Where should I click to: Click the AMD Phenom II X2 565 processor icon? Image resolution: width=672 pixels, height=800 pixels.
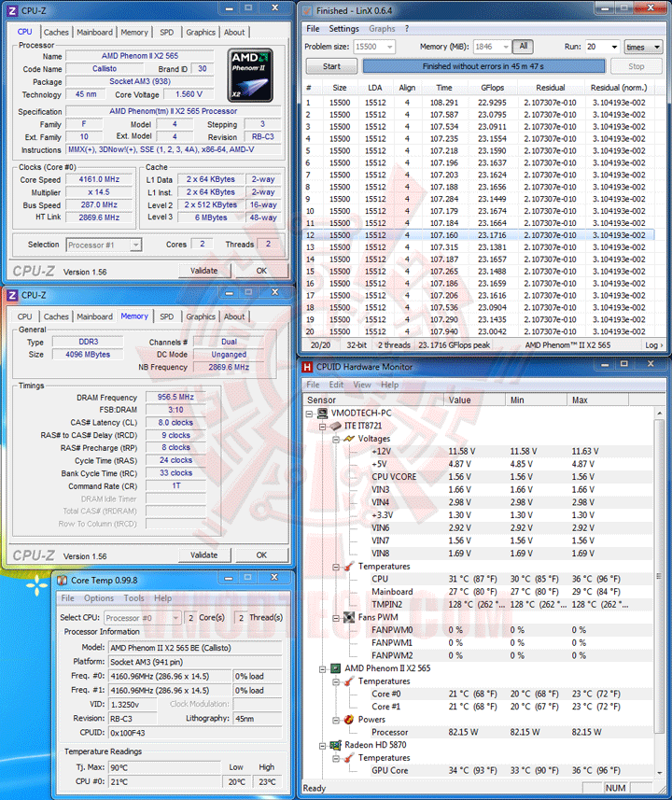pos(335,668)
